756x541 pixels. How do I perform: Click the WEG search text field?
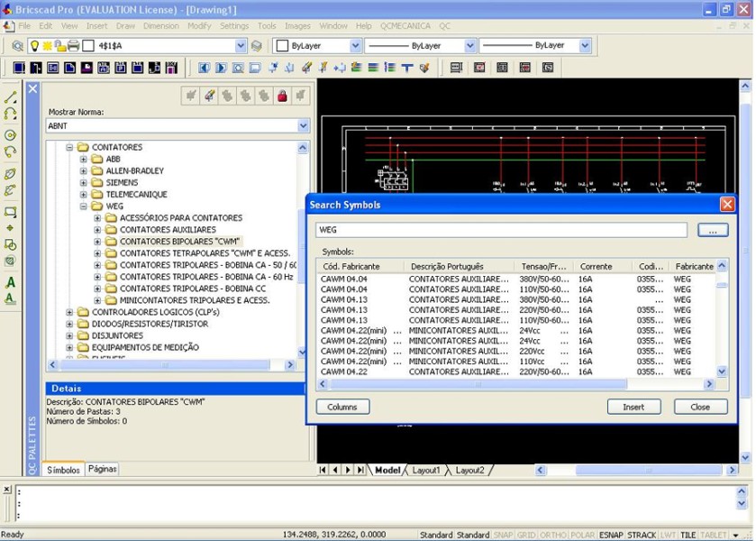501,230
